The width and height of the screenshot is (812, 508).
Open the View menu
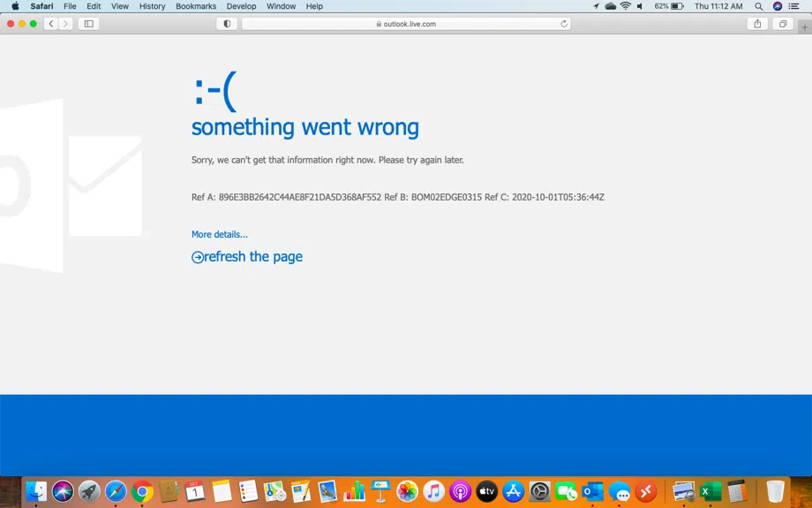[120, 6]
